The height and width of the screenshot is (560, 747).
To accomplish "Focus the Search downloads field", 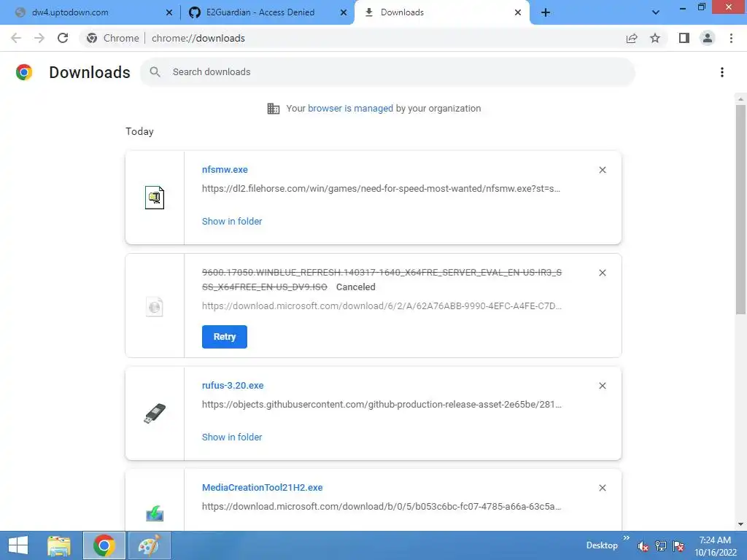I will tap(388, 72).
